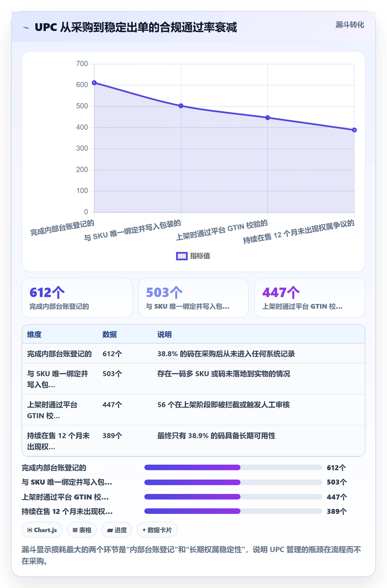Viewport: 387px width, 588px height.
Task: Click the 503个 progress bar
Action: click(x=233, y=482)
